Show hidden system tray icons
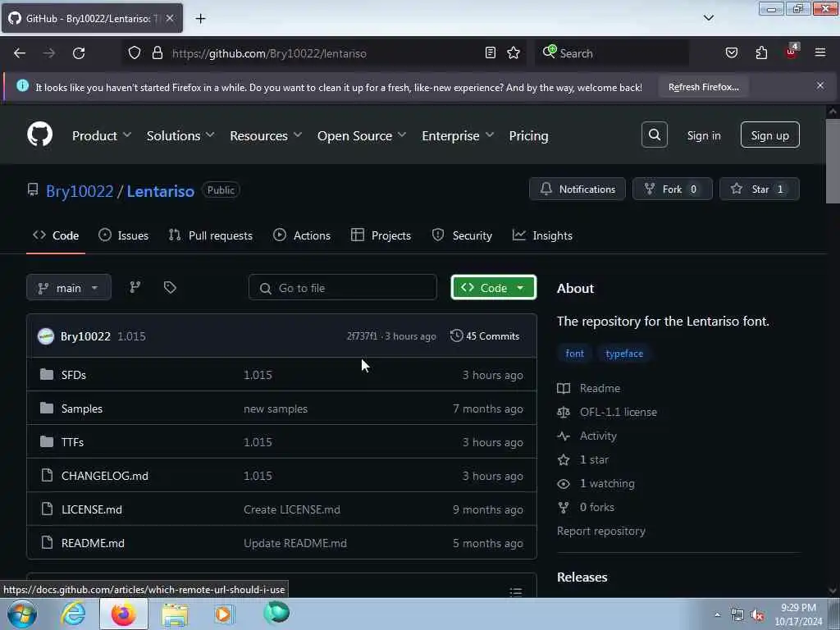 (x=717, y=615)
